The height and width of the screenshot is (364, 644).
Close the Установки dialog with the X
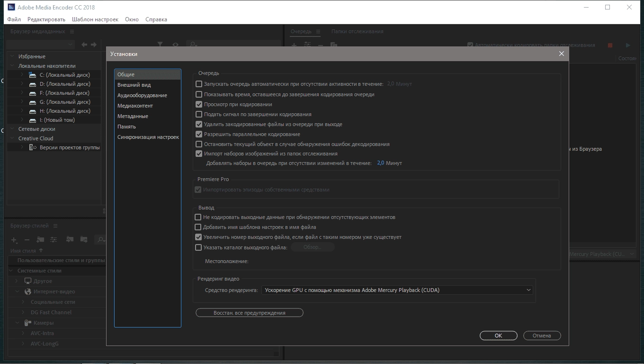[562, 54]
